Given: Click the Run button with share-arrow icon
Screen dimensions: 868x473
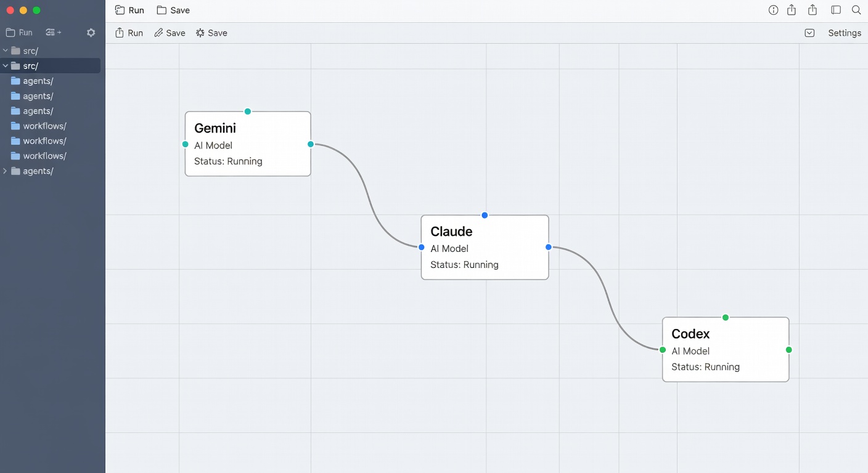Looking at the screenshot, I should (x=129, y=33).
